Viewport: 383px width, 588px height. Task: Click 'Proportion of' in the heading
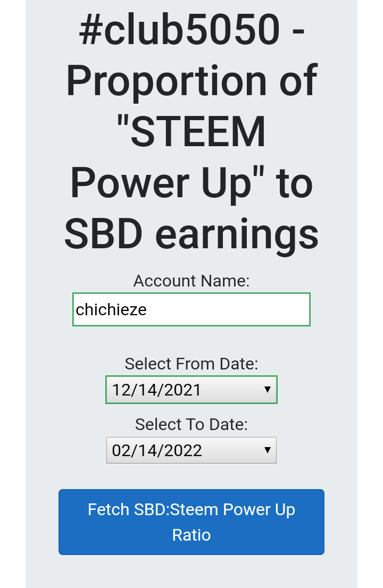tap(191, 81)
